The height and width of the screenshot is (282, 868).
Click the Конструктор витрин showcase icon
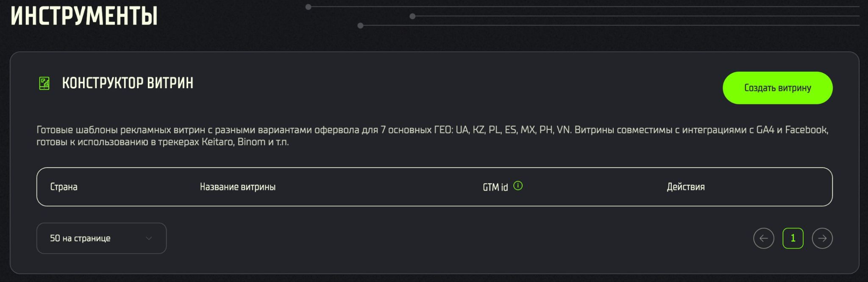click(x=44, y=83)
